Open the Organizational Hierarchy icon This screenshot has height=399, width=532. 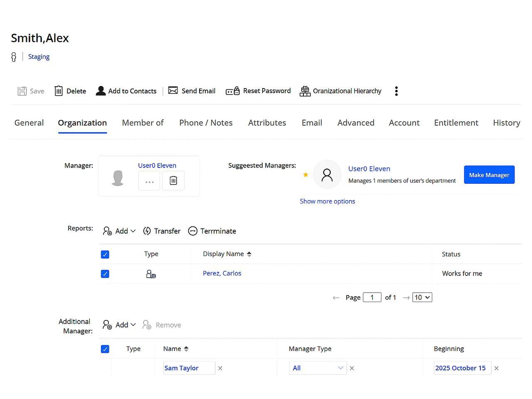coord(305,91)
